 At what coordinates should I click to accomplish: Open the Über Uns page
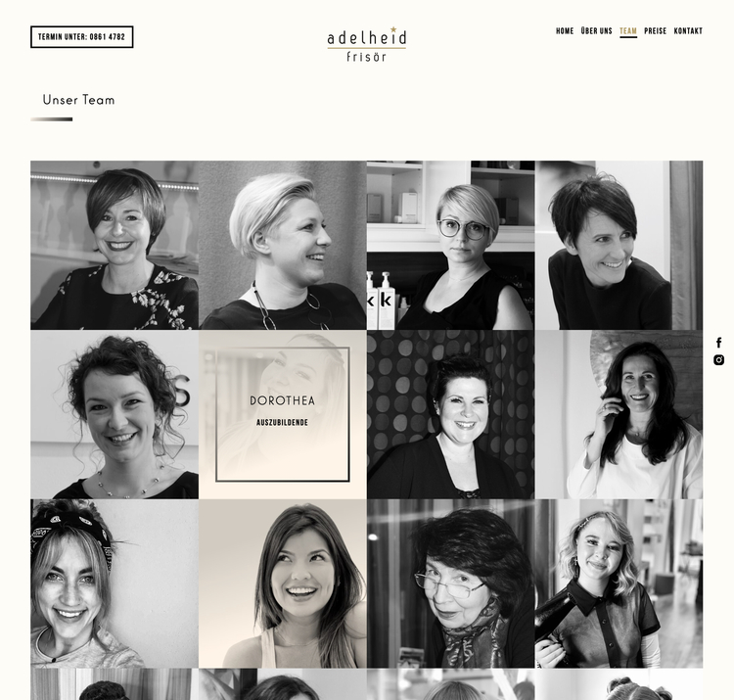[596, 31]
